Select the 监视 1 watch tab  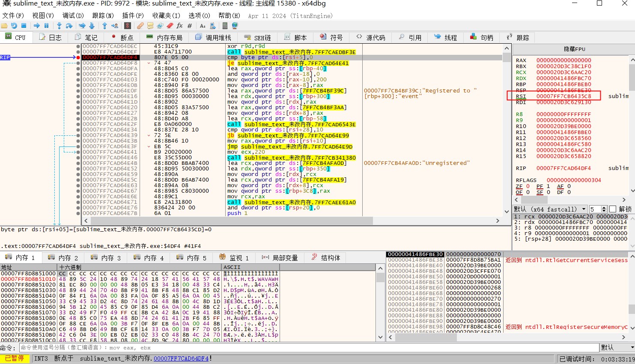(x=234, y=257)
